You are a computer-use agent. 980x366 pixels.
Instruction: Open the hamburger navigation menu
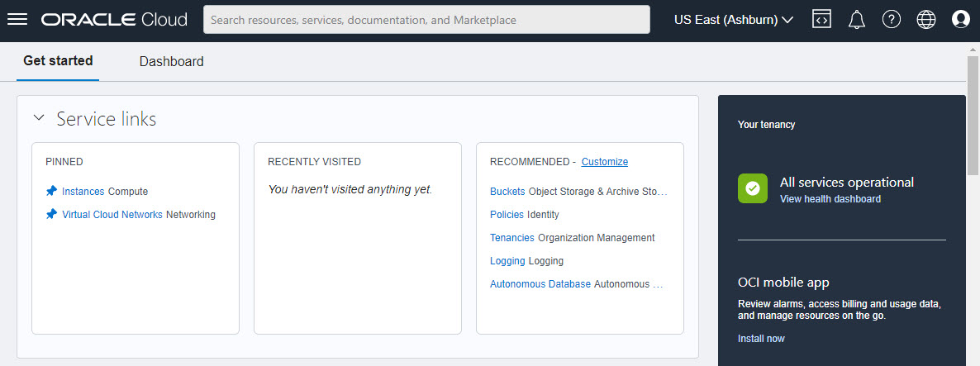[17, 19]
